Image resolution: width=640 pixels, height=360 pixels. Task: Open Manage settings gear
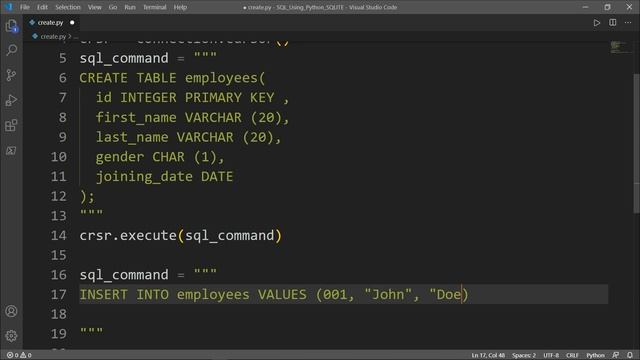point(11,336)
